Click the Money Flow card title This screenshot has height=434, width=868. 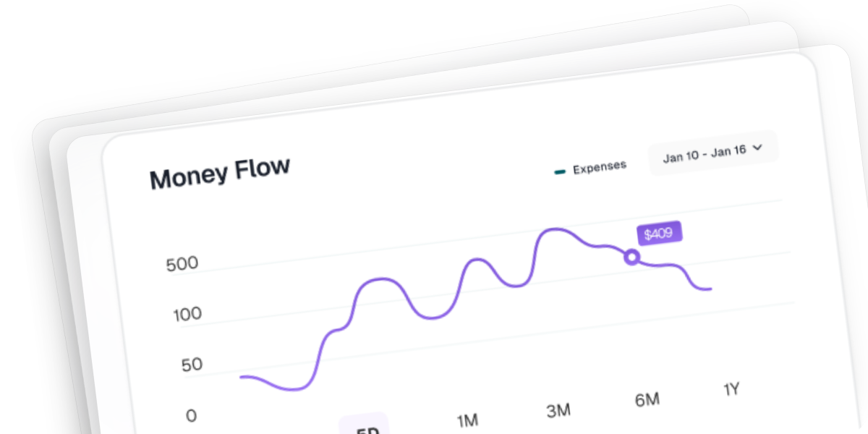(x=220, y=173)
